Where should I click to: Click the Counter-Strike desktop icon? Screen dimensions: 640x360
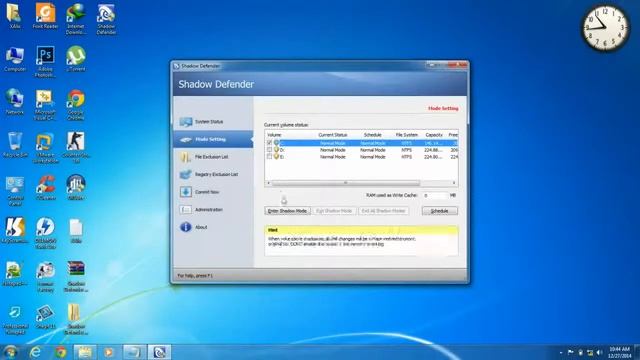pyautogui.click(x=76, y=148)
